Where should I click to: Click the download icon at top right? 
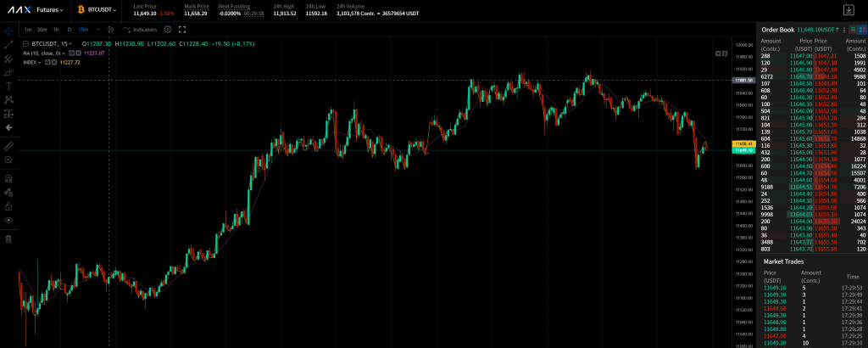(849, 9)
